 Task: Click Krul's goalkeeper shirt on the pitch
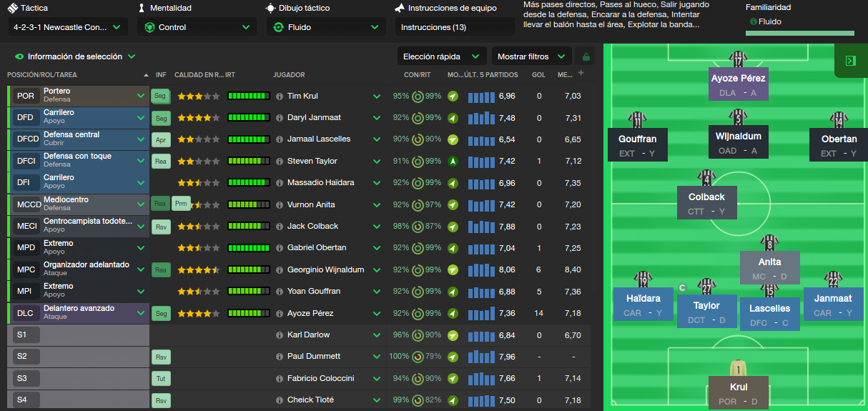(x=739, y=369)
